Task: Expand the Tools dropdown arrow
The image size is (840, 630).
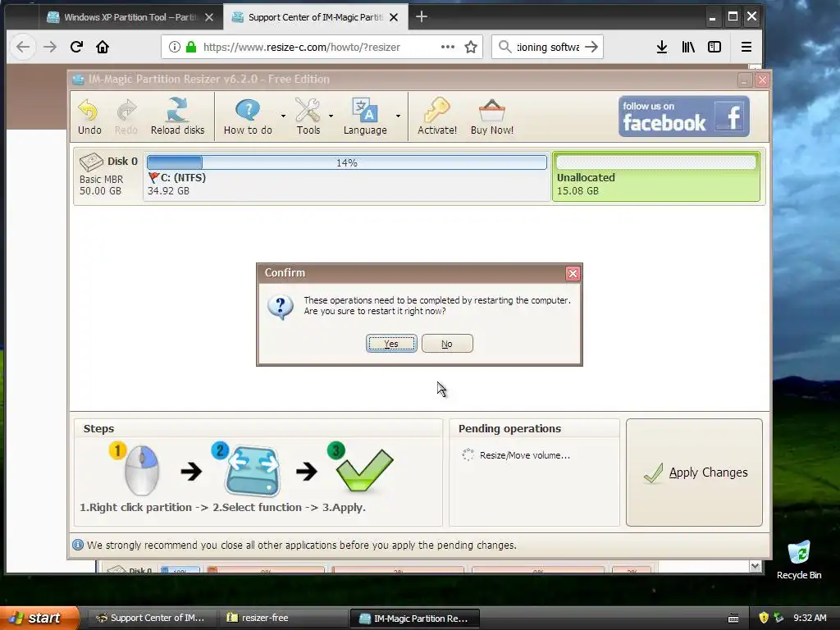Action: 331,116
